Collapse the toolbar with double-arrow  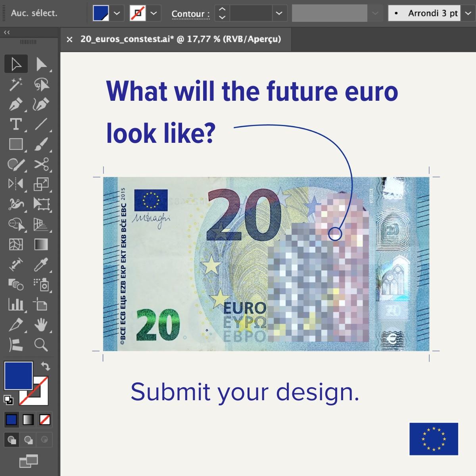[x=7, y=33]
